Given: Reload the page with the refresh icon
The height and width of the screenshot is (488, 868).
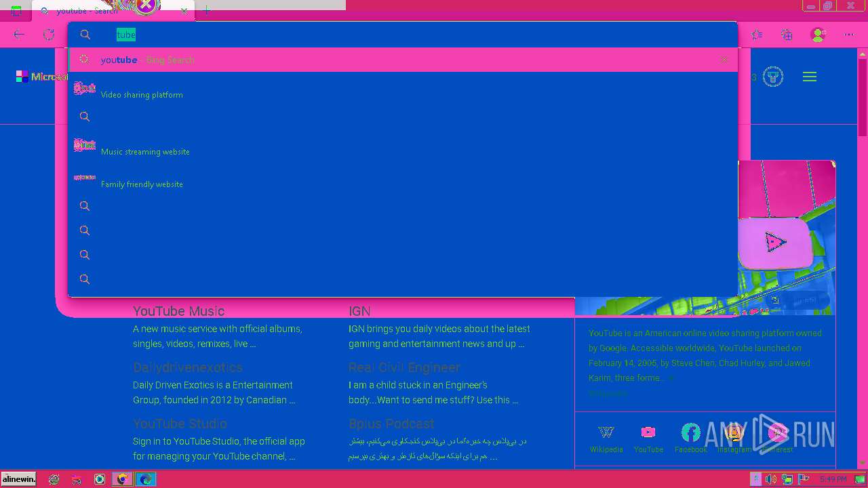Looking at the screenshot, I should pos(49,35).
